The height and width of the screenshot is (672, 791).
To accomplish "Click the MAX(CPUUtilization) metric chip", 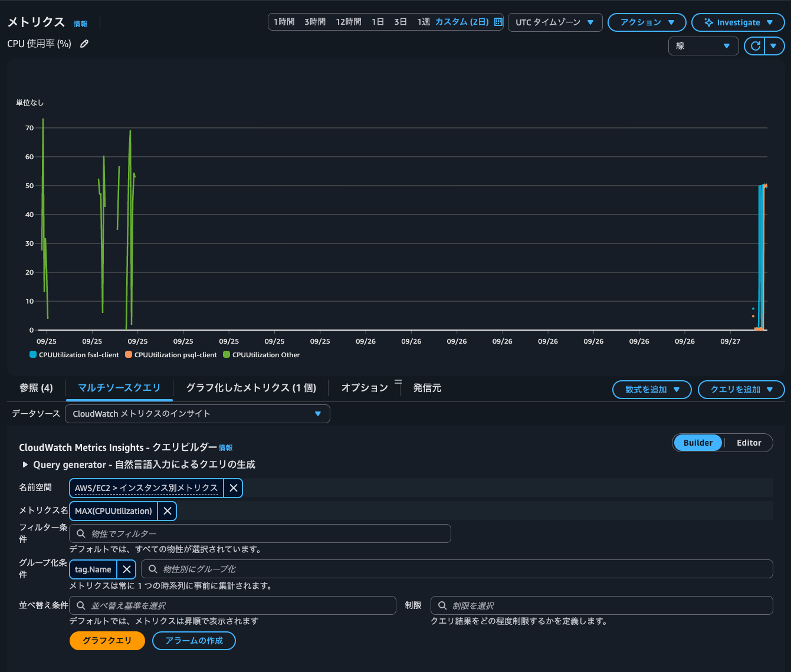I will (113, 511).
